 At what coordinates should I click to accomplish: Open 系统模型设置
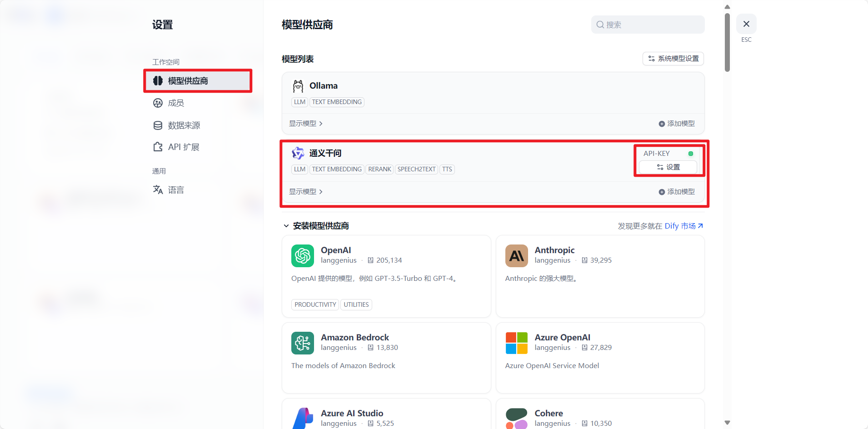673,59
